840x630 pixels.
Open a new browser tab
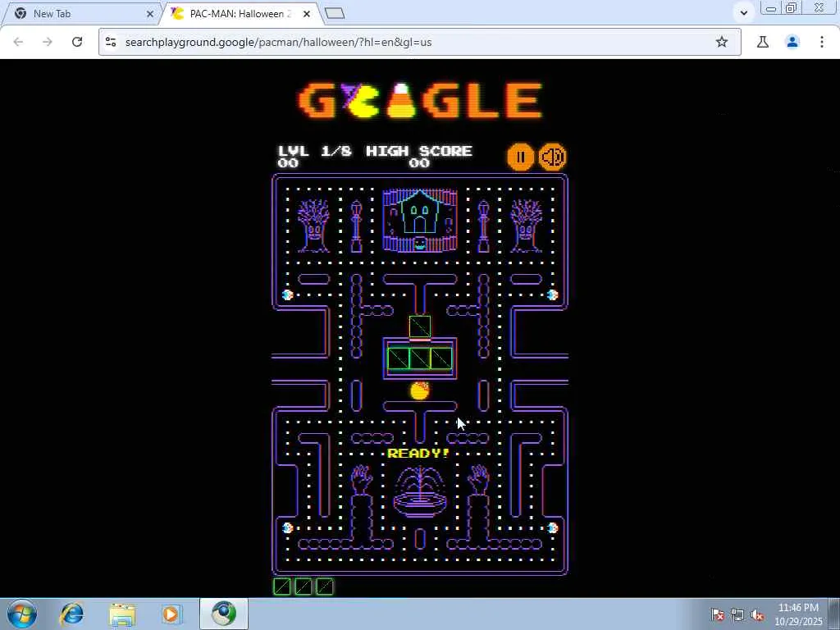pyautogui.click(x=335, y=13)
